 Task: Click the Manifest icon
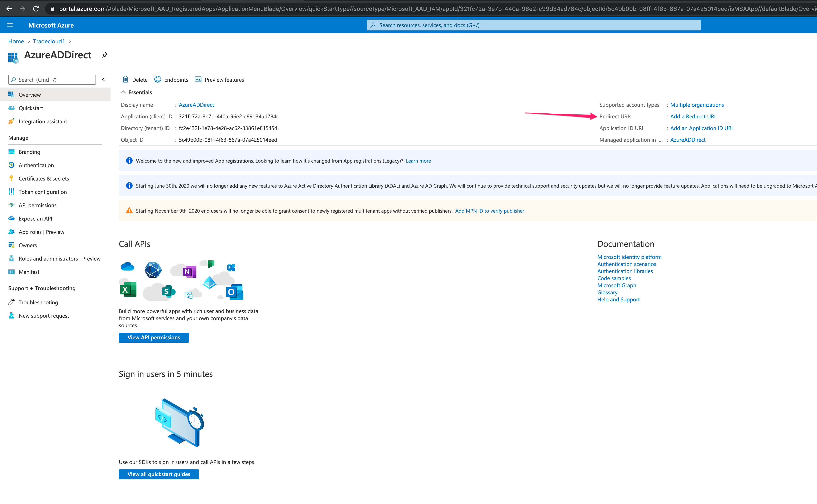11,272
